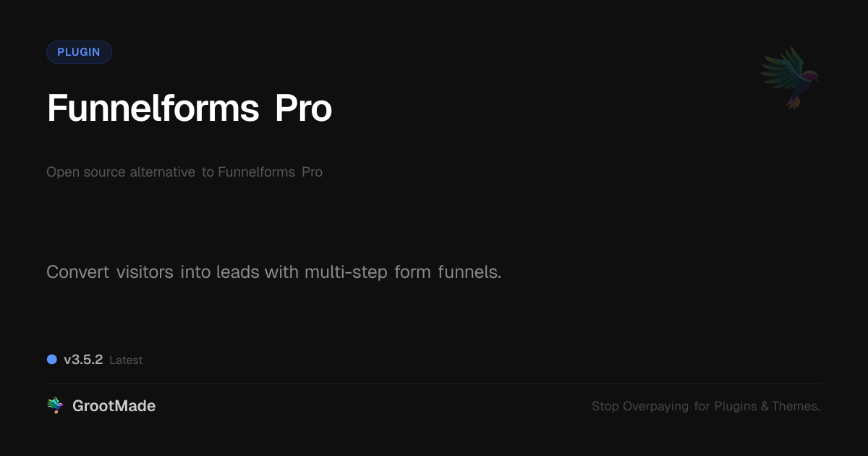Screen dimensions: 868x456
Task: Click the word "alternative" in the subtitle
Action: (162, 172)
